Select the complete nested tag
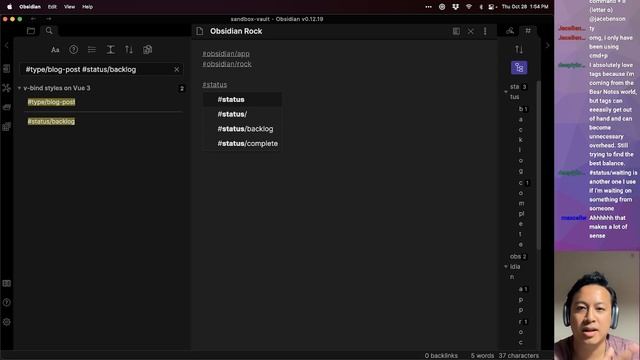This screenshot has height=360, width=640. (521, 213)
